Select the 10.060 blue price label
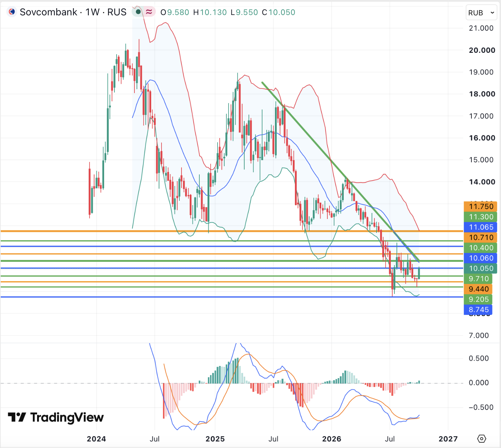Image resolution: width=501 pixels, height=448 pixels. (x=481, y=258)
